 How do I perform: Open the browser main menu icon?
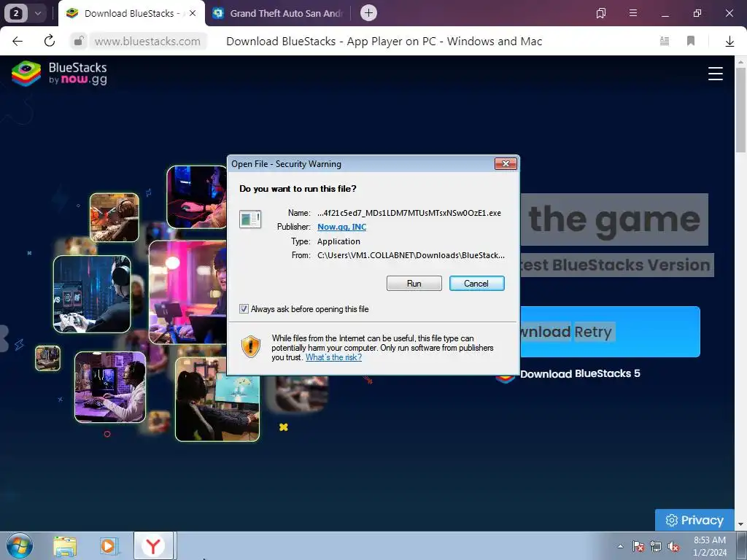(x=633, y=13)
